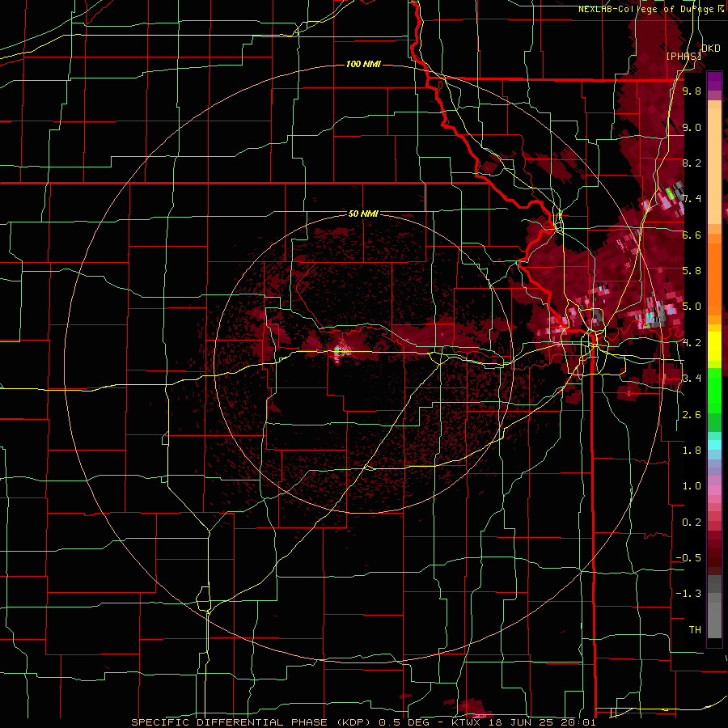Click the 9.0 value on the scale
This screenshot has height=728, width=728.
692,128
